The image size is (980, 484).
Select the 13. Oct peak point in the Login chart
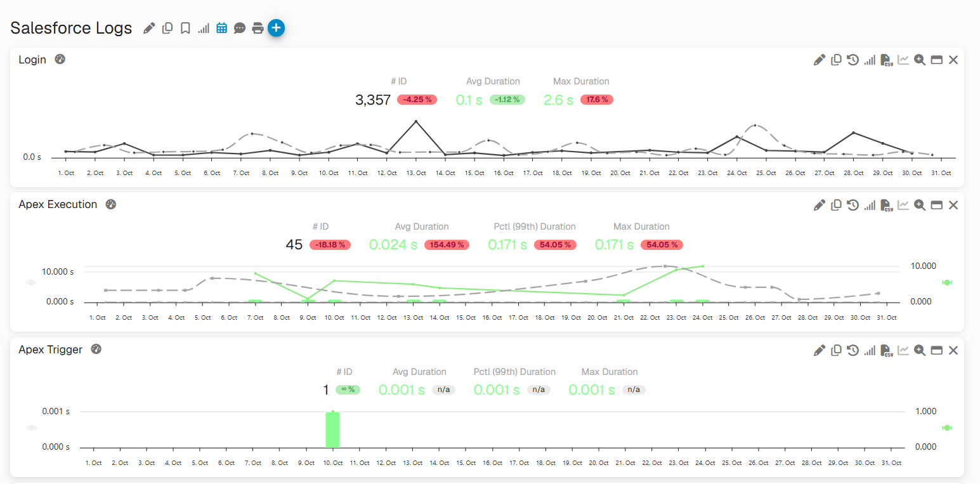click(x=415, y=121)
